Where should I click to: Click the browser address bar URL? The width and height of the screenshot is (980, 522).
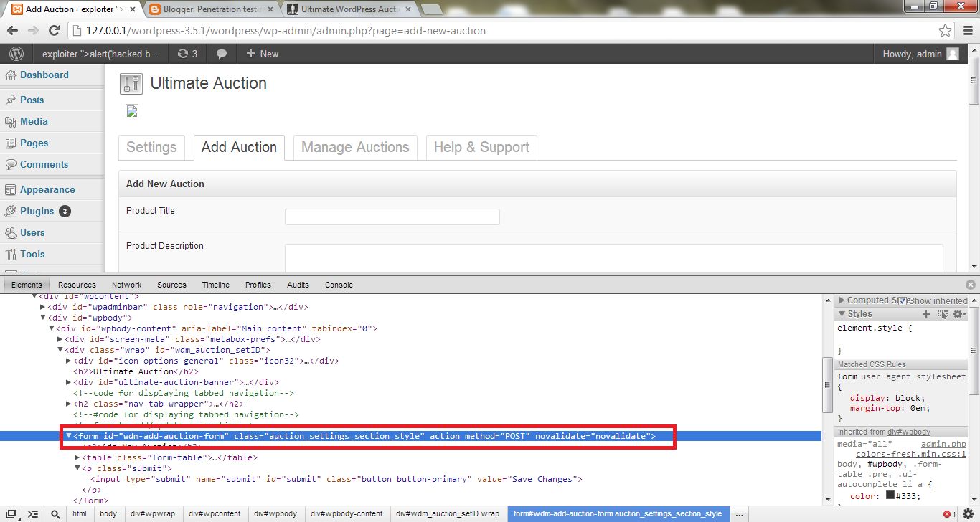point(286,31)
